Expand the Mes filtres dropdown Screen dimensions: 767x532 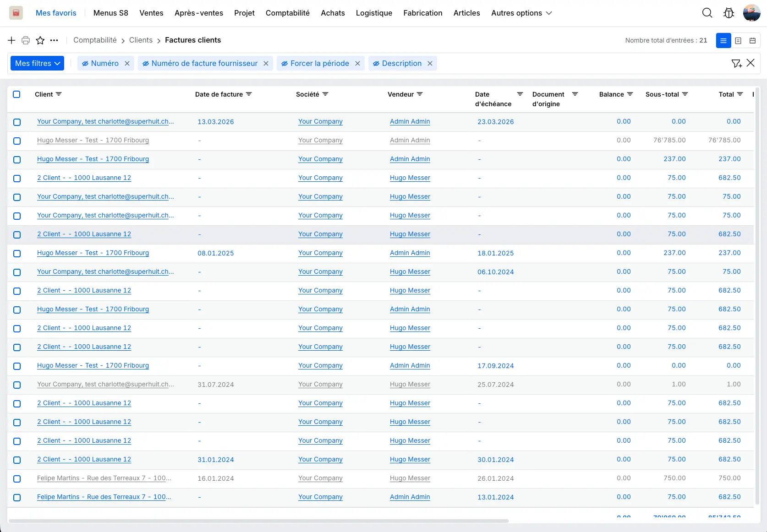pyautogui.click(x=37, y=63)
